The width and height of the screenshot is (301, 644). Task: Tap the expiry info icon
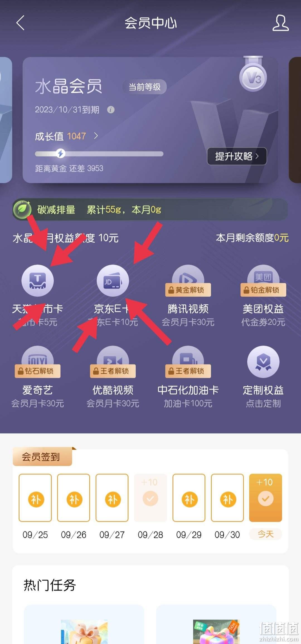pos(111,110)
